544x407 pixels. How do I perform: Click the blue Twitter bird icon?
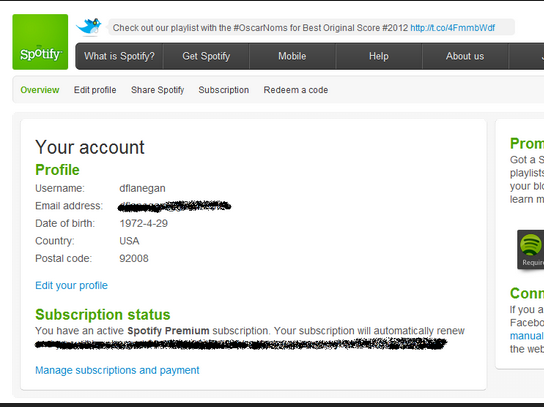[89, 27]
